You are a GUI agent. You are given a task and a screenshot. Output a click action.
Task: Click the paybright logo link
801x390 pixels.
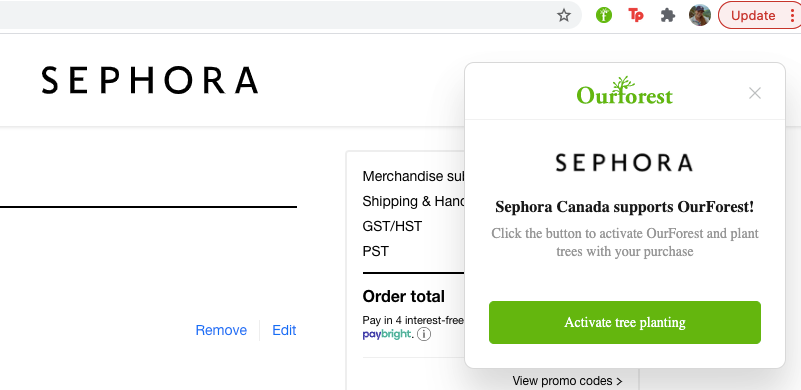[x=386, y=334]
